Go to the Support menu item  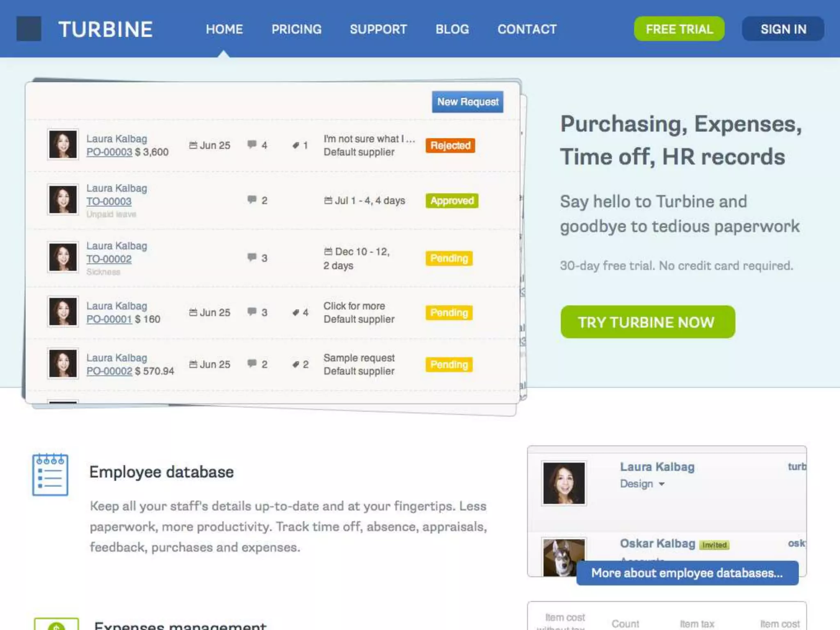[x=378, y=29]
